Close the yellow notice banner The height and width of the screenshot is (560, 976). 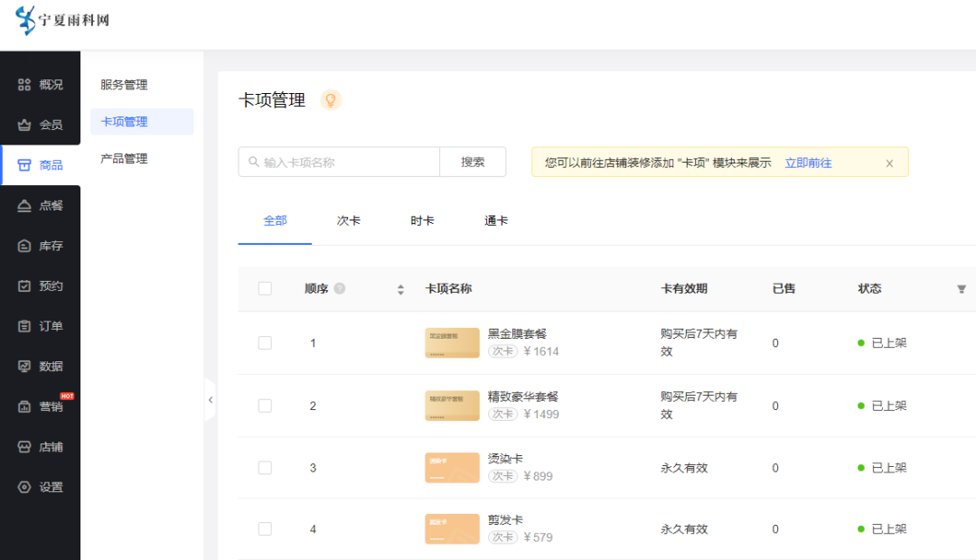point(889,163)
